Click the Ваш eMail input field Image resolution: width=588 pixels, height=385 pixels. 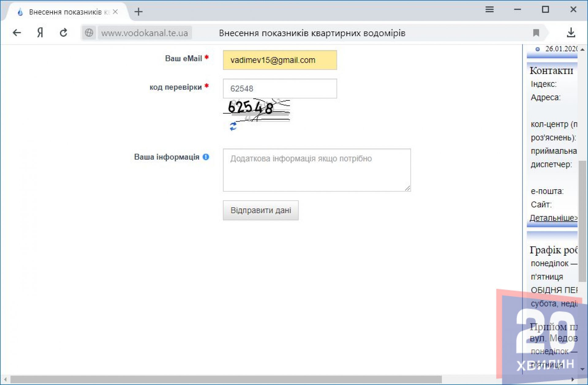[280, 60]
